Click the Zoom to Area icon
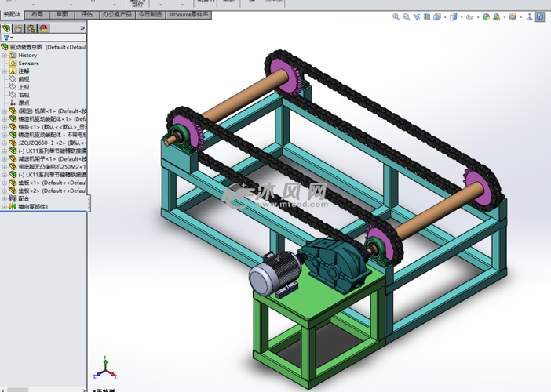This screenshot has width=551, height=392. [x=406, y=16]
